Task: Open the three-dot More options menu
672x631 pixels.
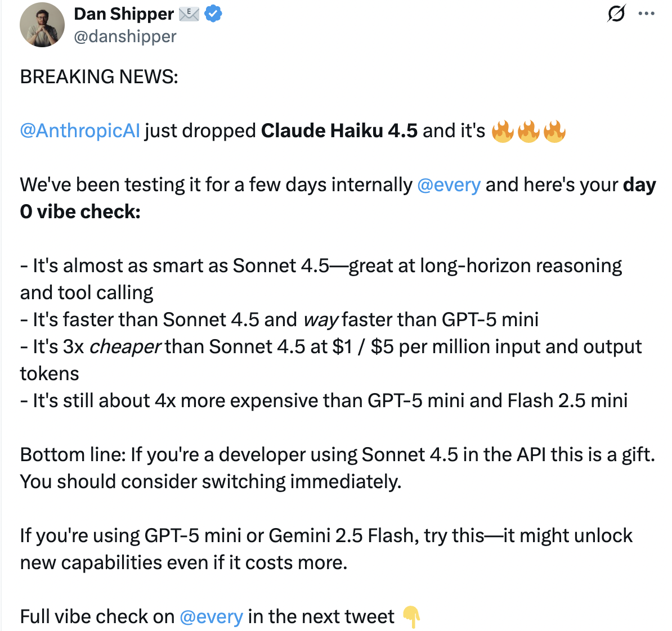Action: coord(647,13)
